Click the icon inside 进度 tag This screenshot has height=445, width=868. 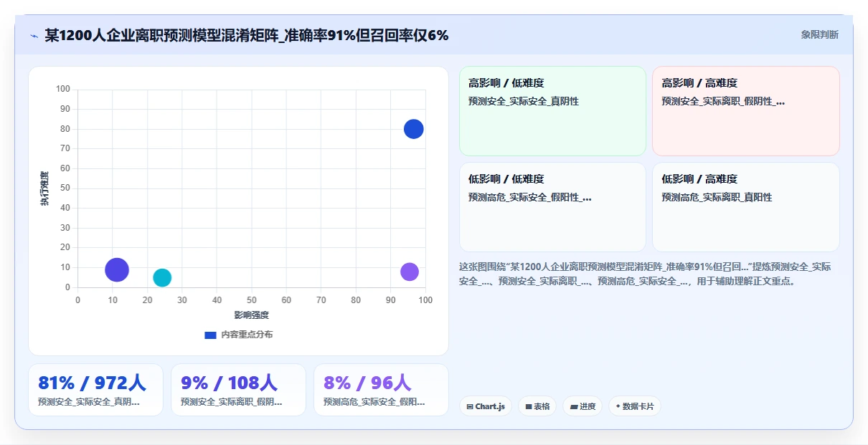click(x=574, y=407)
